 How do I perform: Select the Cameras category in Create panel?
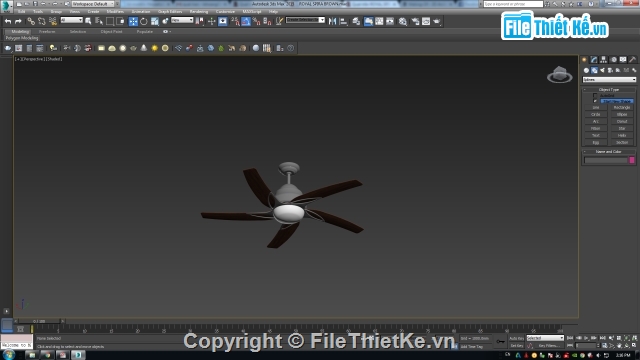[x=610, y=70]
